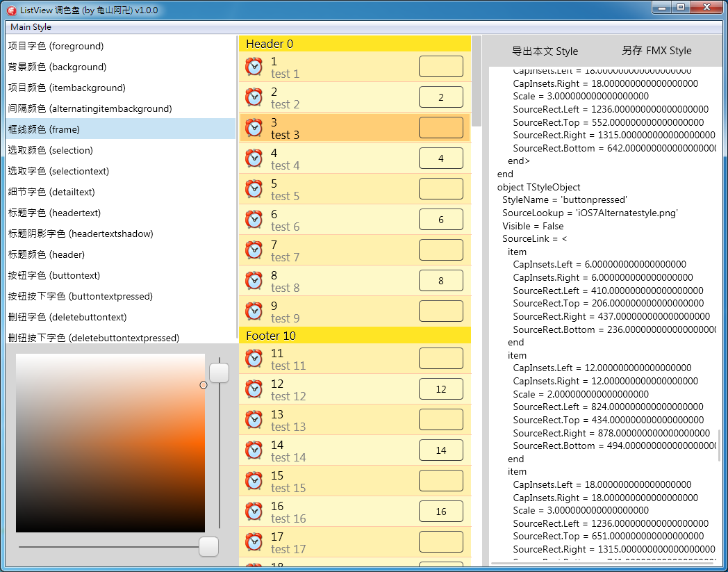The image size is (728, 572).
Task: Click 导出本文 Style button
Action: [x=545, y=51]
